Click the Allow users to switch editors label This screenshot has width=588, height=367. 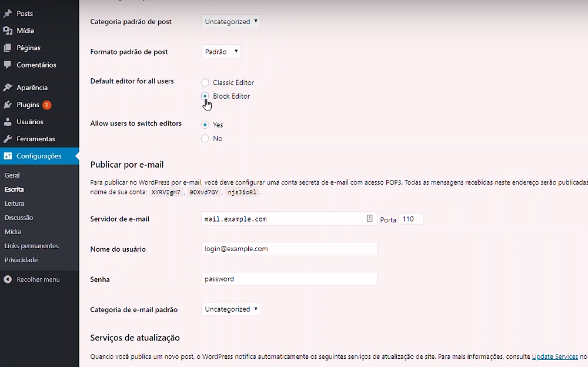pos(136,124)
